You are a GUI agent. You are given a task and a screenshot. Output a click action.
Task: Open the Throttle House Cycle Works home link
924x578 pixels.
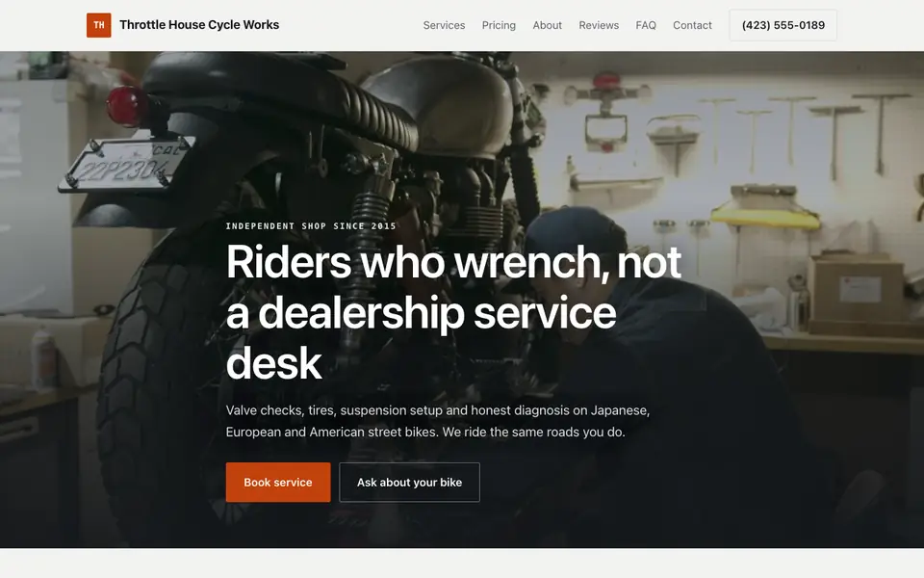183,25
